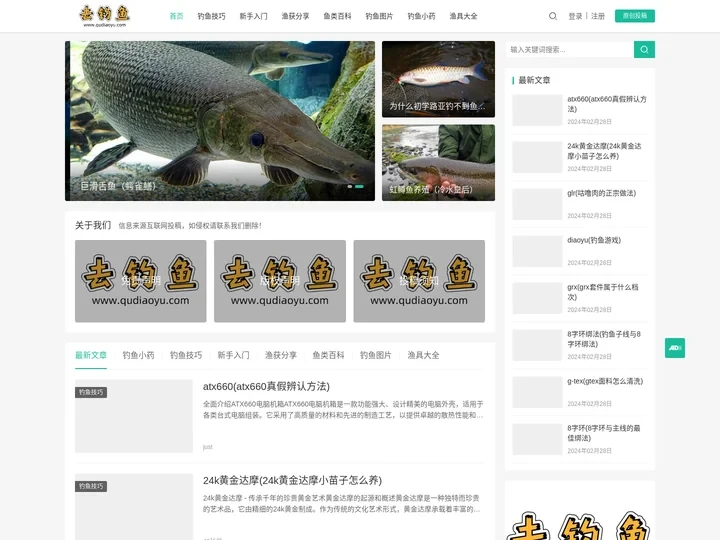Click the diaoyu sidebar article thumbnail
720x540 pixels.
[537, 251]
